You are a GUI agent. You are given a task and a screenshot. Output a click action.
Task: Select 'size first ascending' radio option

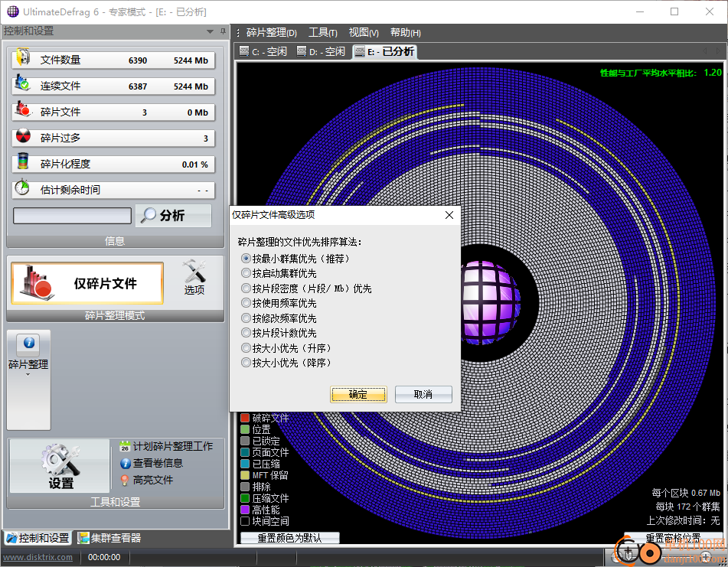coord(246,348)
